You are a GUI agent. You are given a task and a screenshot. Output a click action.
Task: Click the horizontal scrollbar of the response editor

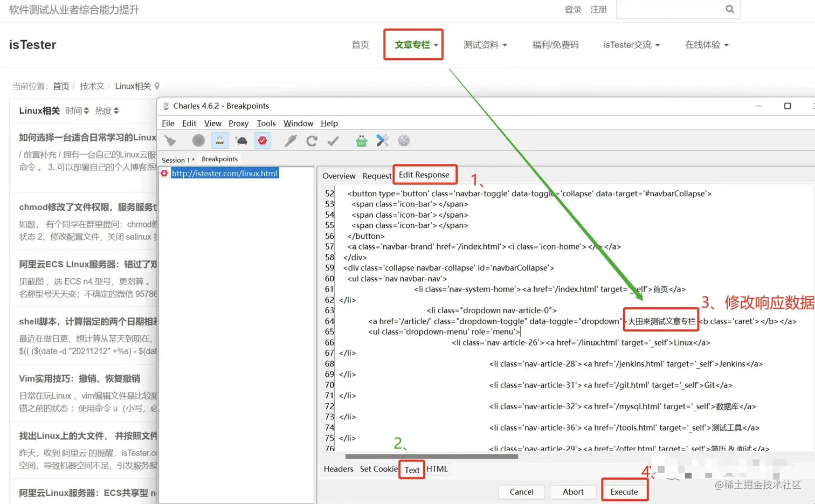(432, 457)
